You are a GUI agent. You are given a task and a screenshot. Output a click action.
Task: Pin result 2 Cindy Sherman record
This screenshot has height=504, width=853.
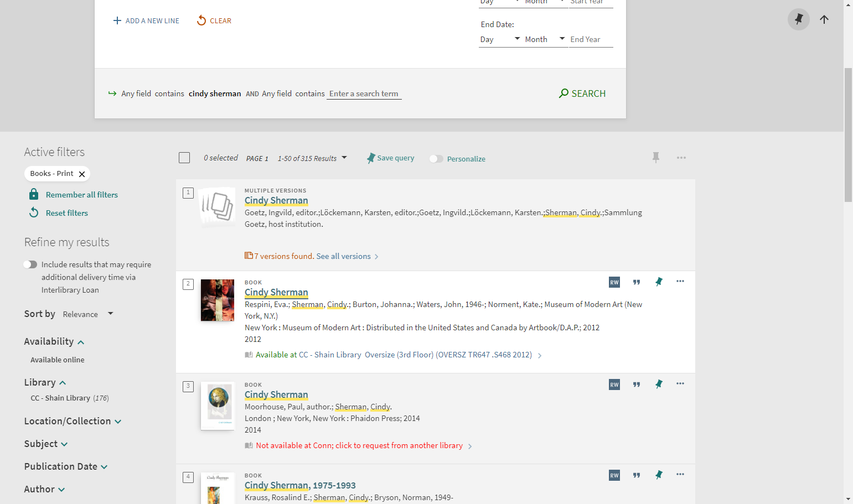click(x=659, y=282)
